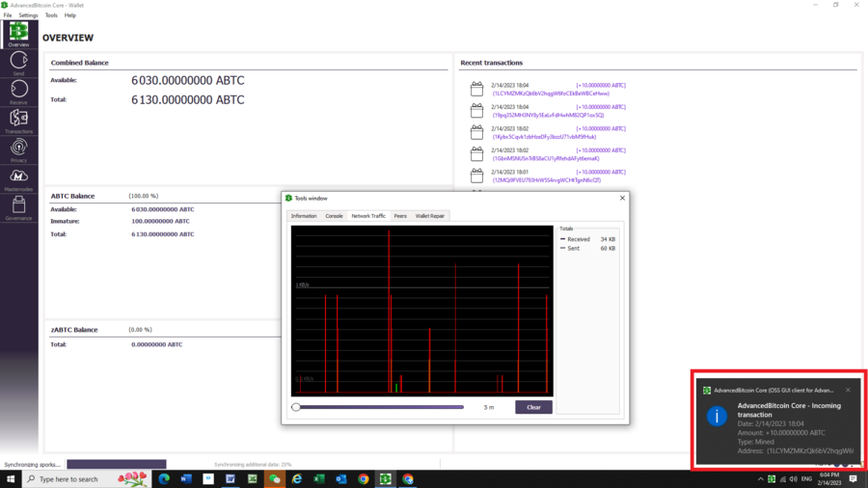Switch to the Information tab
The height and width of the screenshot is (488, 868).
click(304, 216)
